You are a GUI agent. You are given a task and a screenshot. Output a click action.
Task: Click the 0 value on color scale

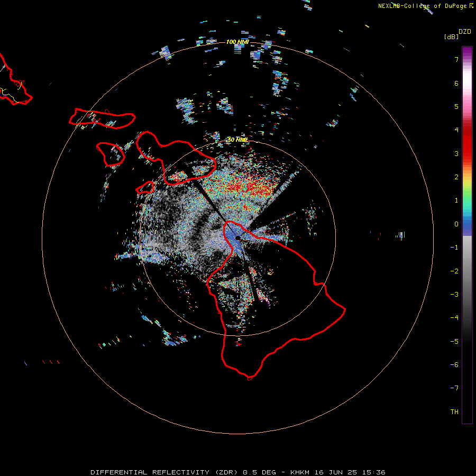(456, 224)
